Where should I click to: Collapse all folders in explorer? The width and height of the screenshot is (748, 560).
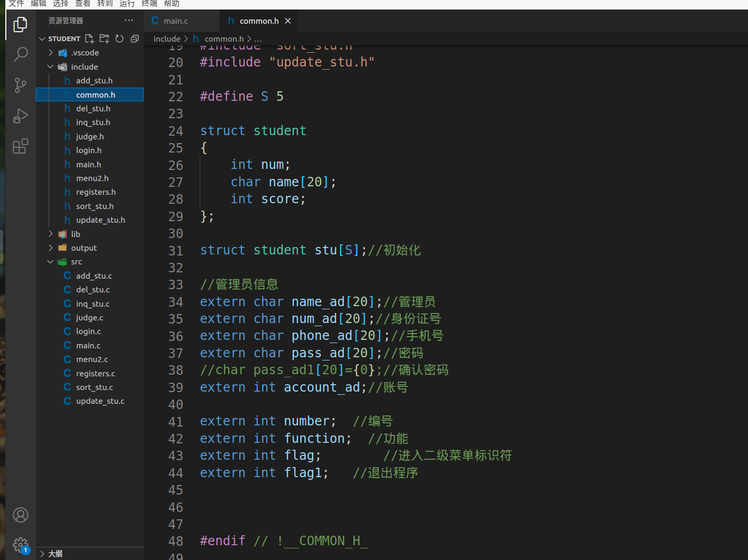pos(135,39)
